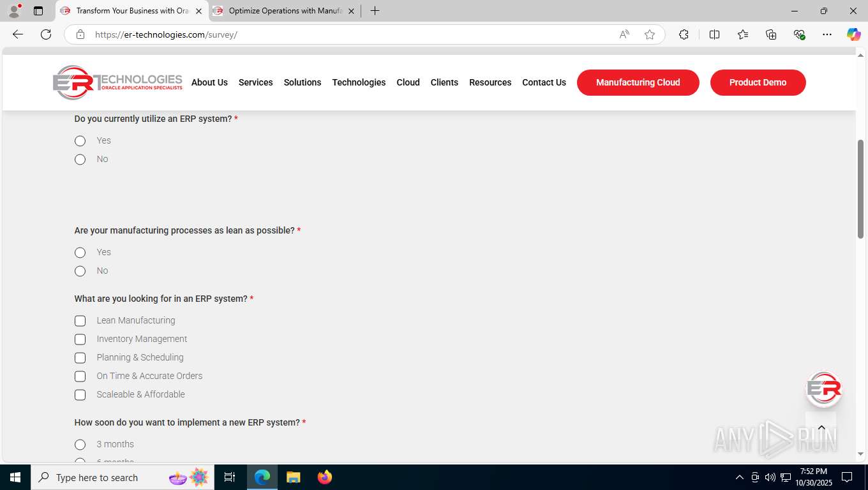The width and height of the screenshot is (868, 490).
Task: Close the Optimize Operations tab
Action: [x=351, y=11]
